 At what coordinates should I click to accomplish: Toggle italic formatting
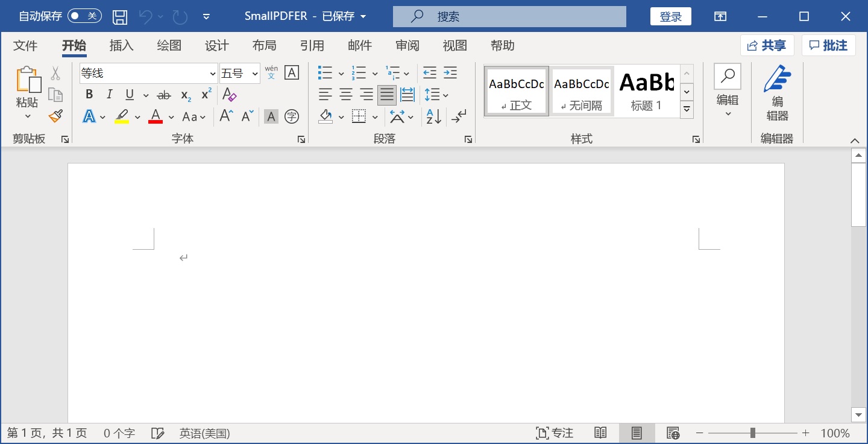point(109,95)
